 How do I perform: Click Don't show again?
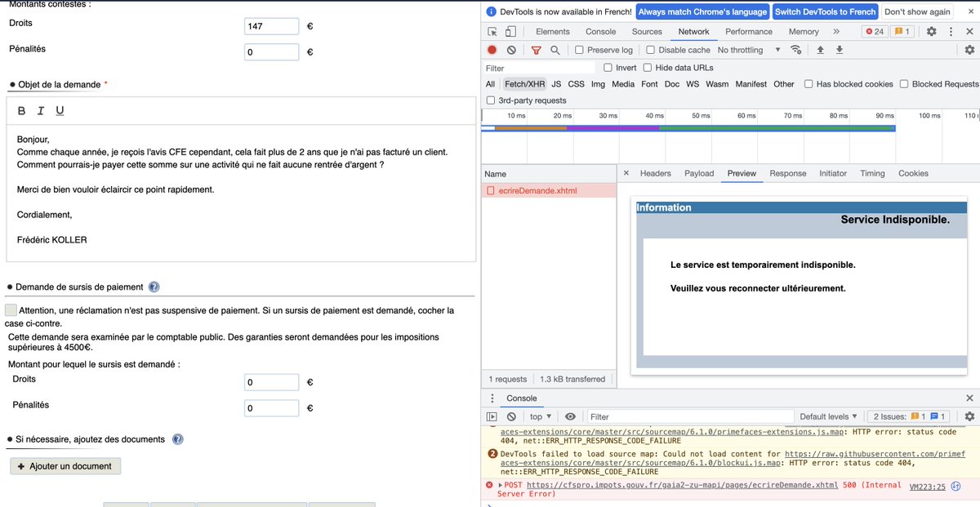click(917, 11)
